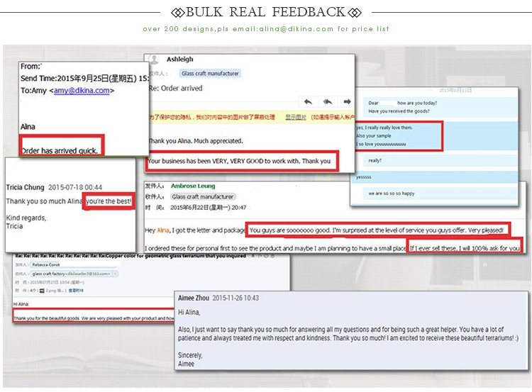This screenshot has height=392, width=532.
Task: Click the Re: Order arrived subject line
Action: [174, 89]
